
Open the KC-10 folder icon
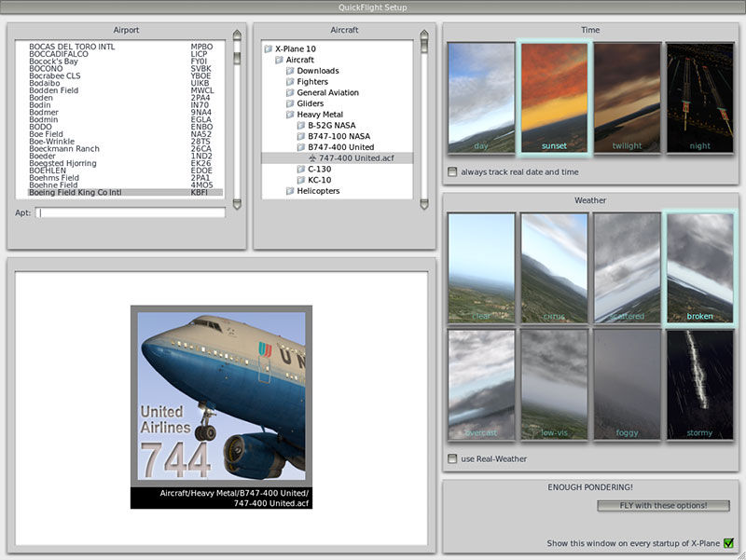[x=301, y=180]
